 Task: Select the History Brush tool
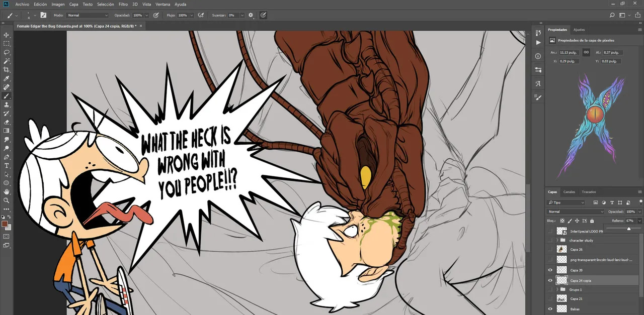tap(7, 114)
